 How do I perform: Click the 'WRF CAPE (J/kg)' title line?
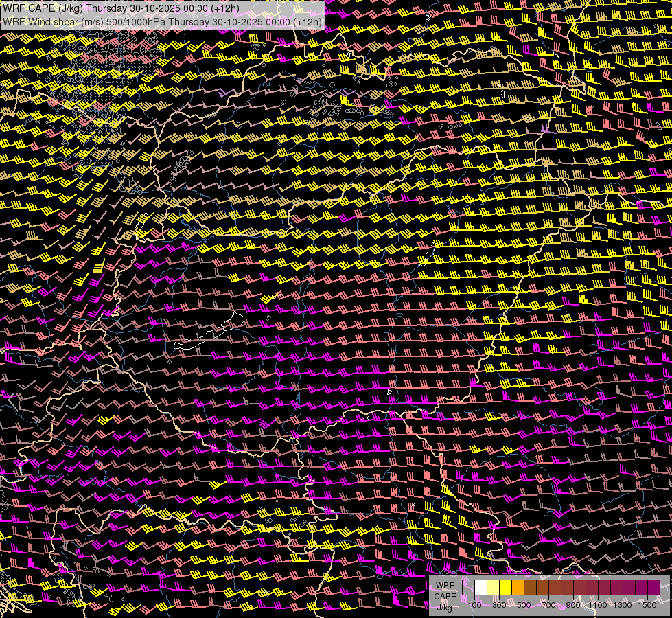click(x=121, y=8)
